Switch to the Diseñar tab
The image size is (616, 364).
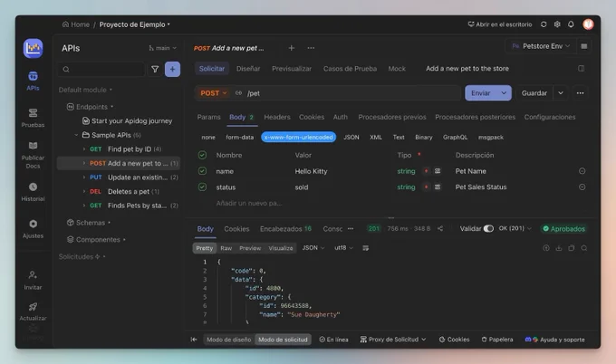coord(248,68)
